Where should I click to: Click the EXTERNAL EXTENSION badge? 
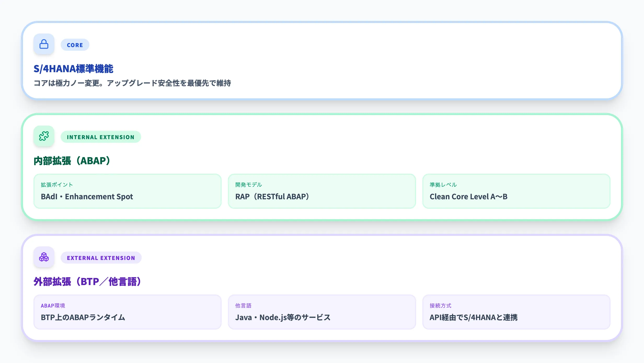[x=101, y=258]
